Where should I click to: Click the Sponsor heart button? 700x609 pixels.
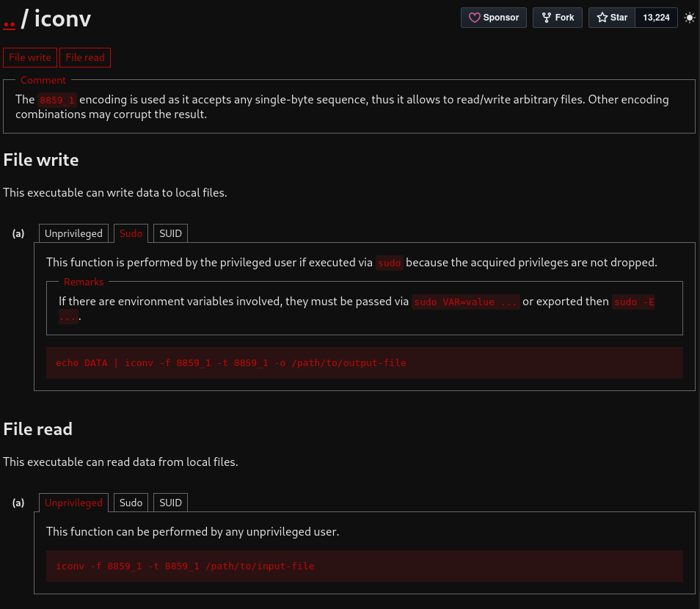click(x=494, y=18)
